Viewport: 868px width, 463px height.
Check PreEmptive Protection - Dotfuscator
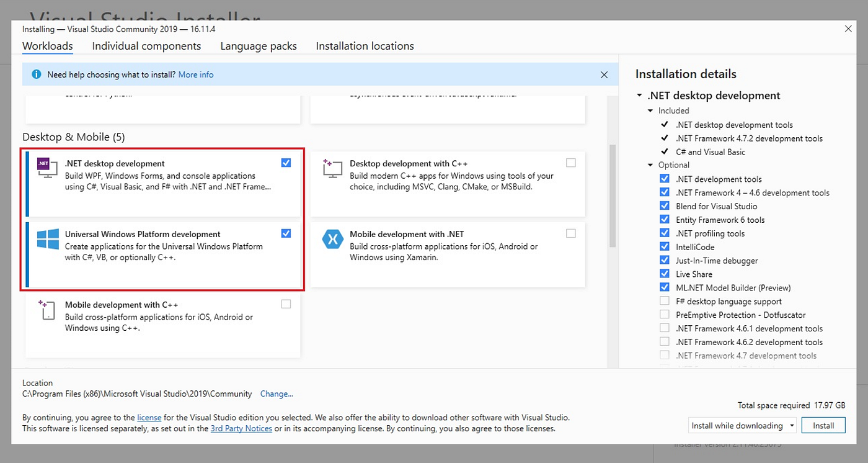pyautogui.click(x=665, y=315)
